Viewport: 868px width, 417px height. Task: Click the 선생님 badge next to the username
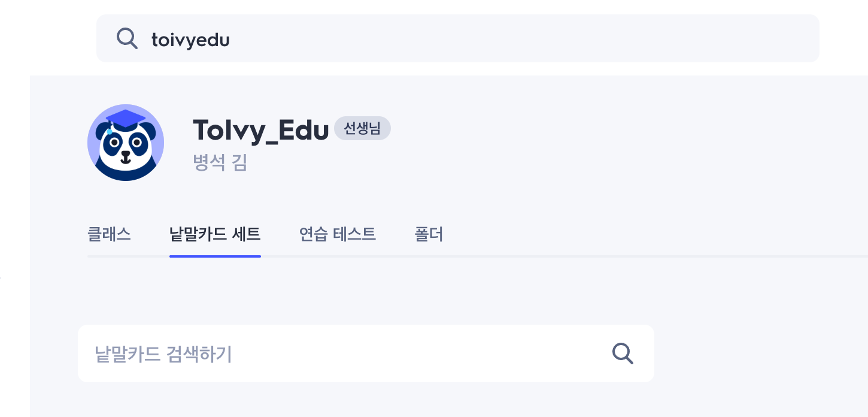[362, 129]
